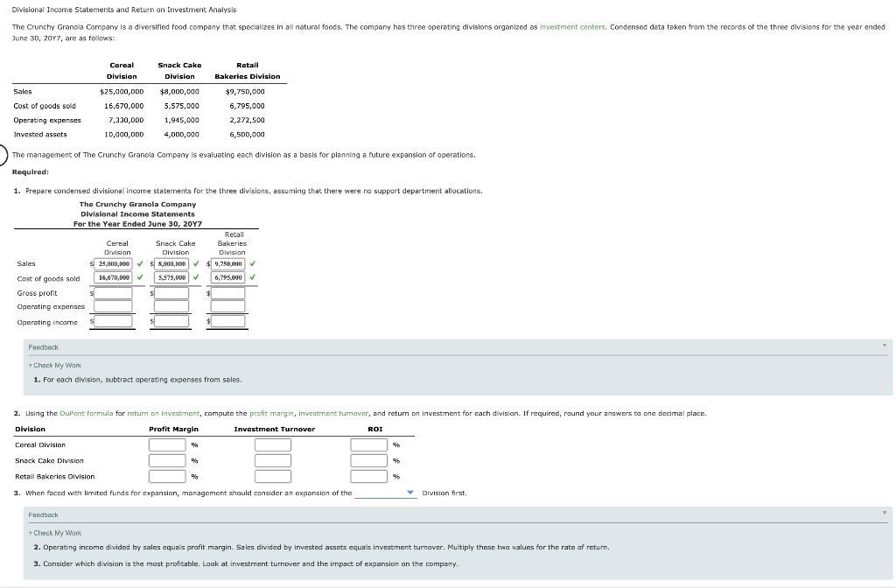Click the Profit Margin field for Cereal Division
This screenshot has height=588, width=896.
(167, 444)
